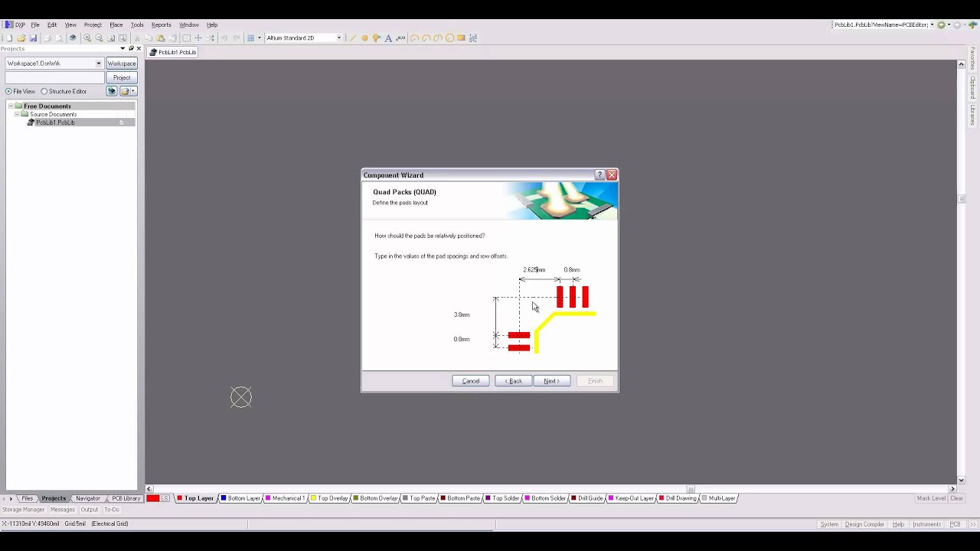The height and width of the screenshot is (551, 980).
Task: Click Back in the Component Wizard
Action: pyautogui.click(x=513, y=381)
